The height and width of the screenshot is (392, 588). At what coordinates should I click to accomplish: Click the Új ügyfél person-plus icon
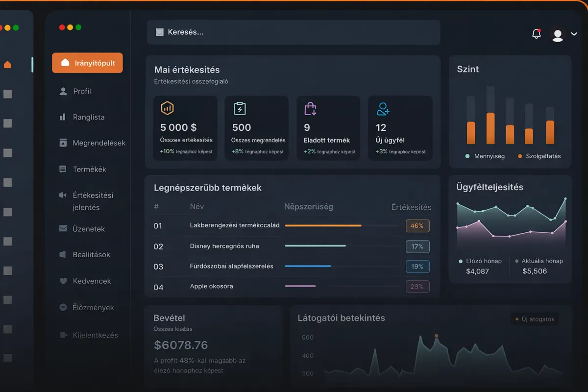383,109
